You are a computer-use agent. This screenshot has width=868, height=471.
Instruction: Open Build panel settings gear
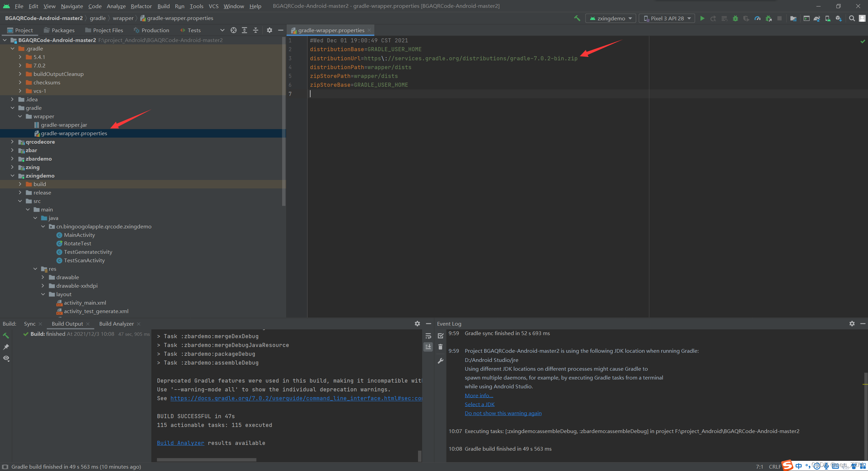(x=417, y=324)
